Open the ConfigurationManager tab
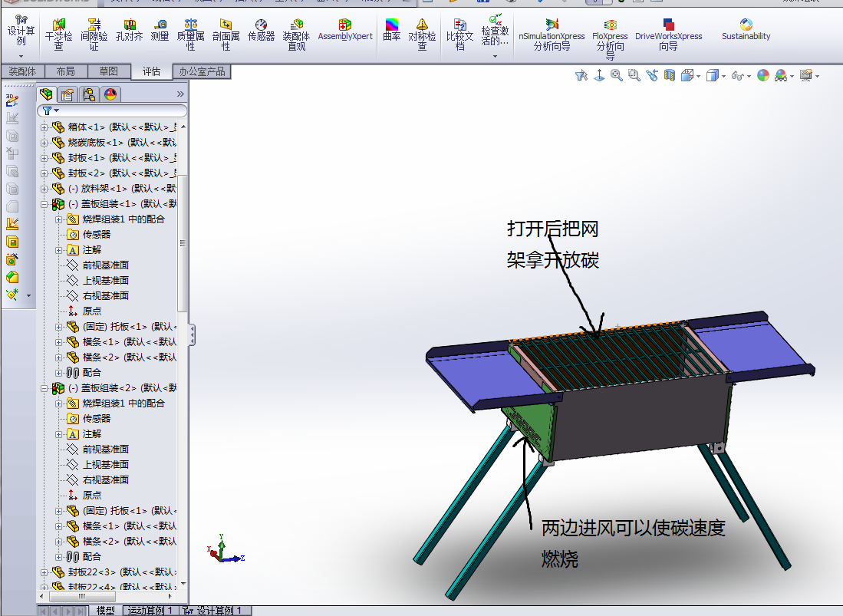 click(x=89, y=94)
